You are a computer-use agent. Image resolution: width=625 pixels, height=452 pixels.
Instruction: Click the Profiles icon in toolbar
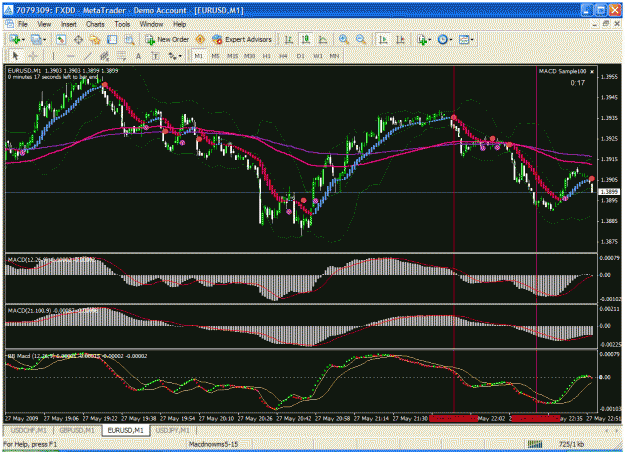coord(36,39)
